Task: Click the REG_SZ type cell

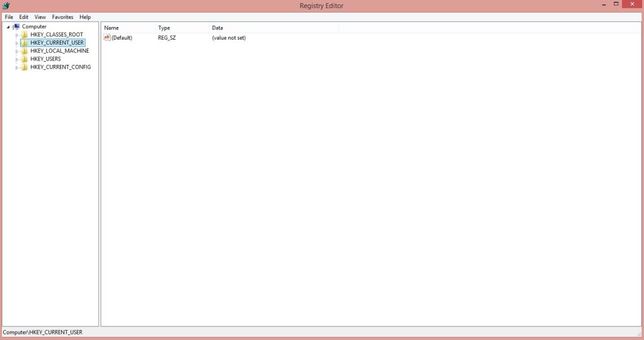Action: 167,38
